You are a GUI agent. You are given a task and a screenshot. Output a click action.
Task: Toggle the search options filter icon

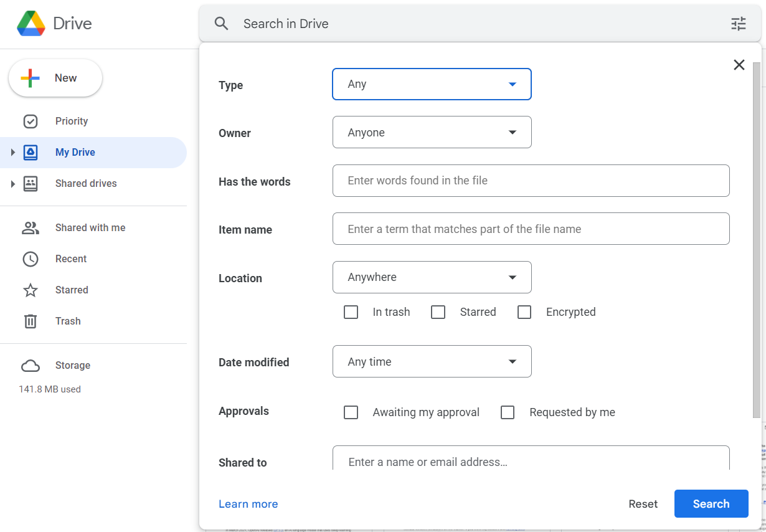coord(738,24)
